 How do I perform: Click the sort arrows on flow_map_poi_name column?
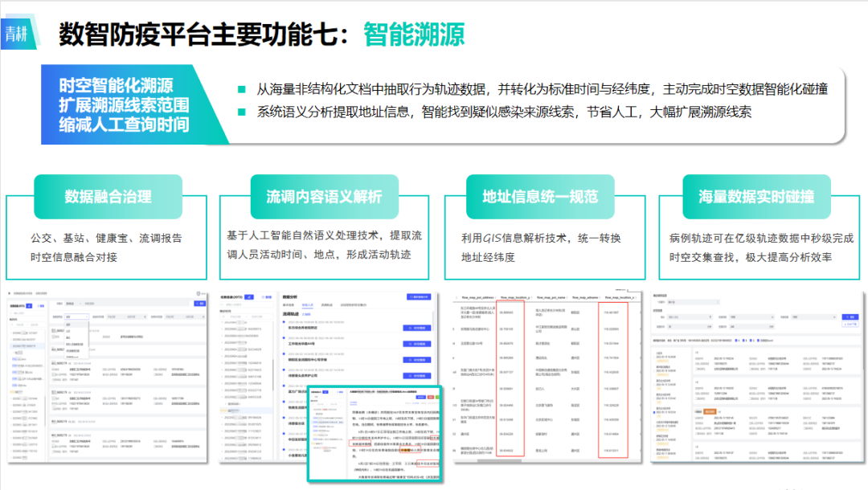pos(567,297)
